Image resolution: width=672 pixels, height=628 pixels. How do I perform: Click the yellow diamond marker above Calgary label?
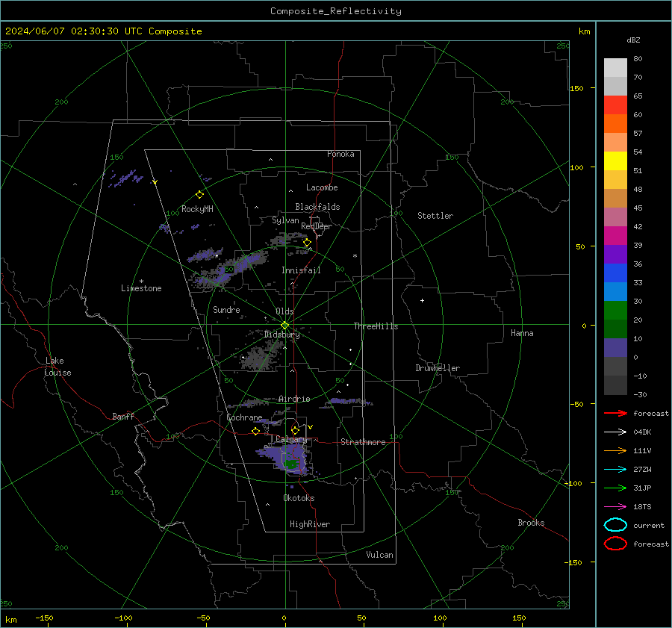pos(295,430)
